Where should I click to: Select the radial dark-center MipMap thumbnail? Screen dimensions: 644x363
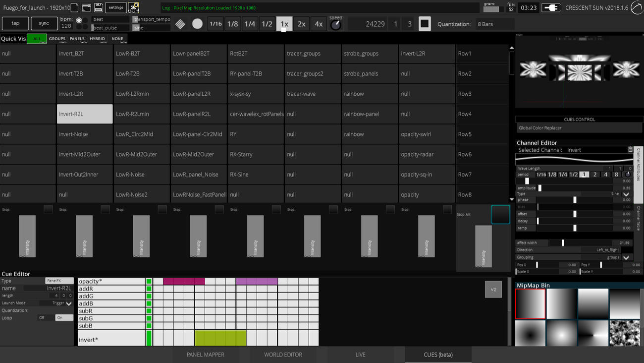pyautogui.click(x=531, y=333)
